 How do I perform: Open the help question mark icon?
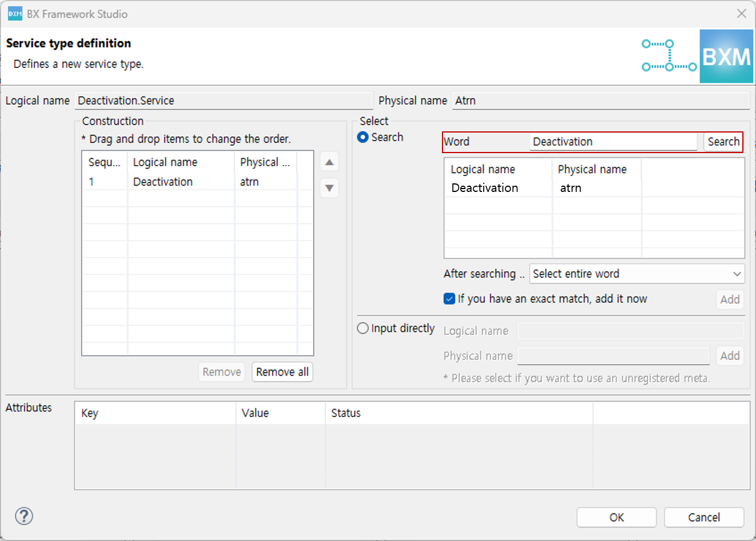coord(24,516)
